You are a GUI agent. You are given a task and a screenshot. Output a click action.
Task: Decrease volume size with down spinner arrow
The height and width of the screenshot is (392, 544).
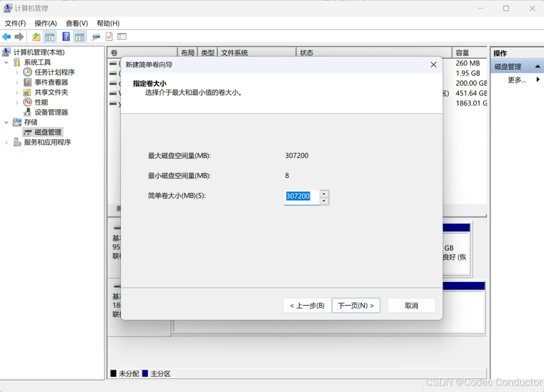pyautogui.click(x=324, y=201)
